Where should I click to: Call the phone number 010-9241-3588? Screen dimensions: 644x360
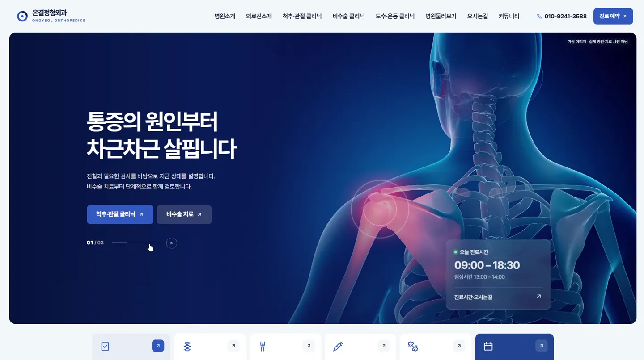coord(562,16)
